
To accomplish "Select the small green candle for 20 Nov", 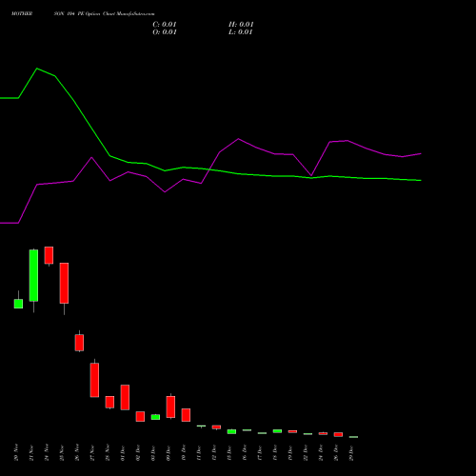I will pos(18,304).
